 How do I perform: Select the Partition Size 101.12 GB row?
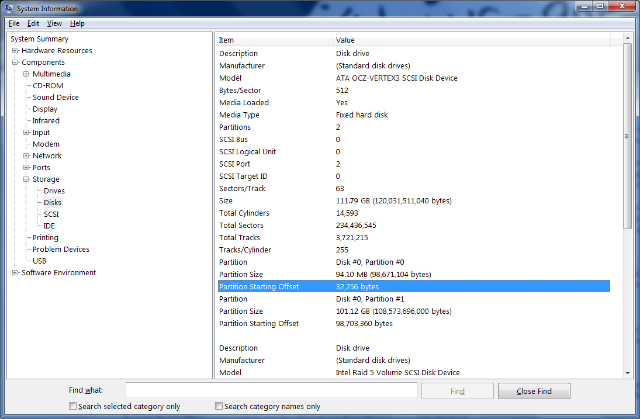pos(414,311)
